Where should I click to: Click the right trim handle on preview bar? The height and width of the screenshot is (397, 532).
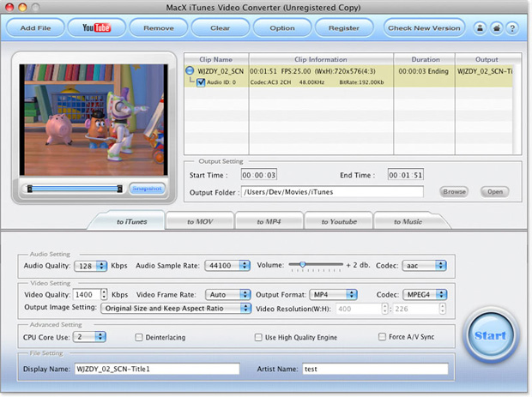coord(119,189)
